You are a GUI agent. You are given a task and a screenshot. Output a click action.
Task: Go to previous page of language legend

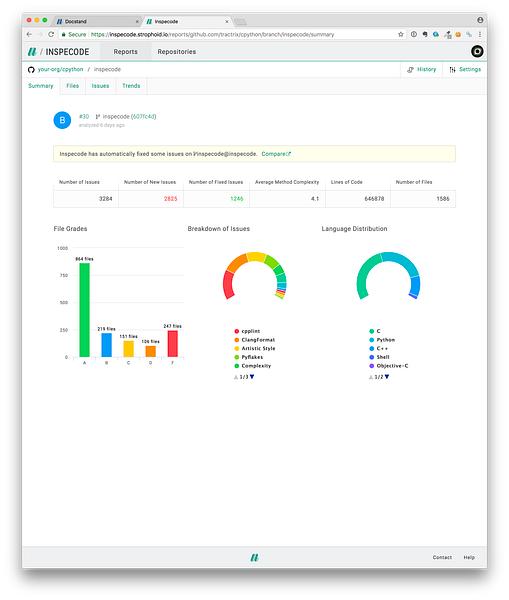click(x=370, y=377)
